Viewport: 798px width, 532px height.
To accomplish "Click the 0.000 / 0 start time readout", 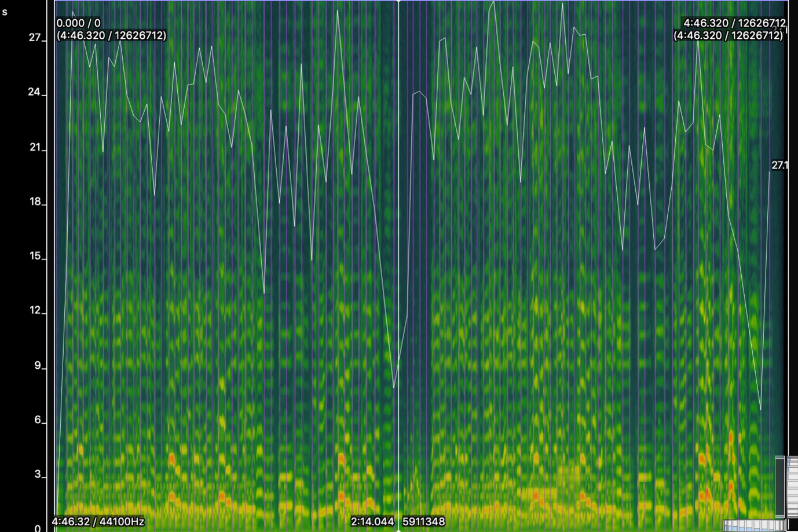I will point(78,23).
